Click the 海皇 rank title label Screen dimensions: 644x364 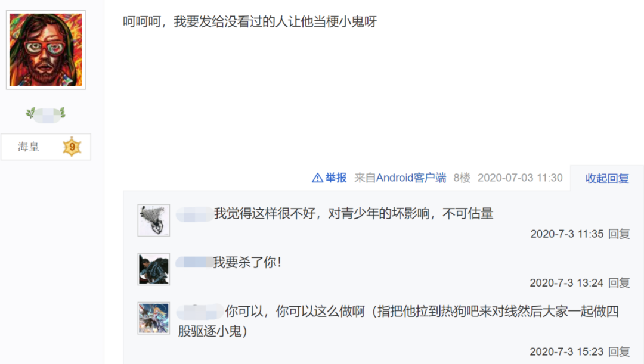tap(29, 147)
